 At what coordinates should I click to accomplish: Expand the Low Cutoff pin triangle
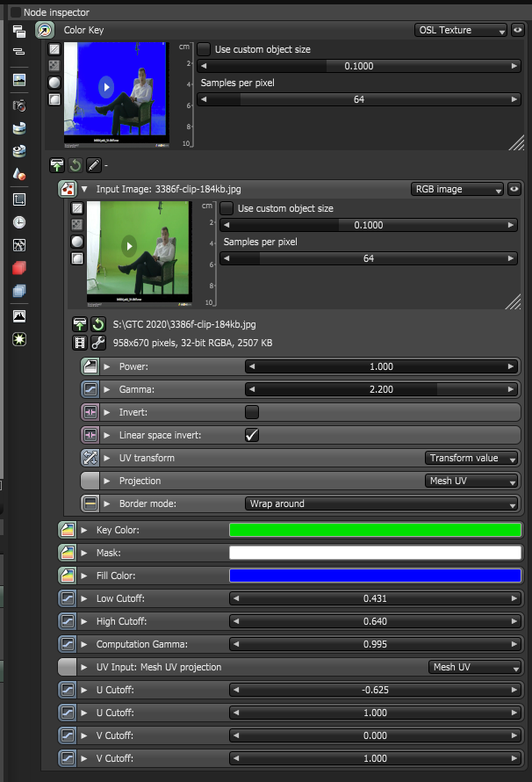tap(84, 598)
